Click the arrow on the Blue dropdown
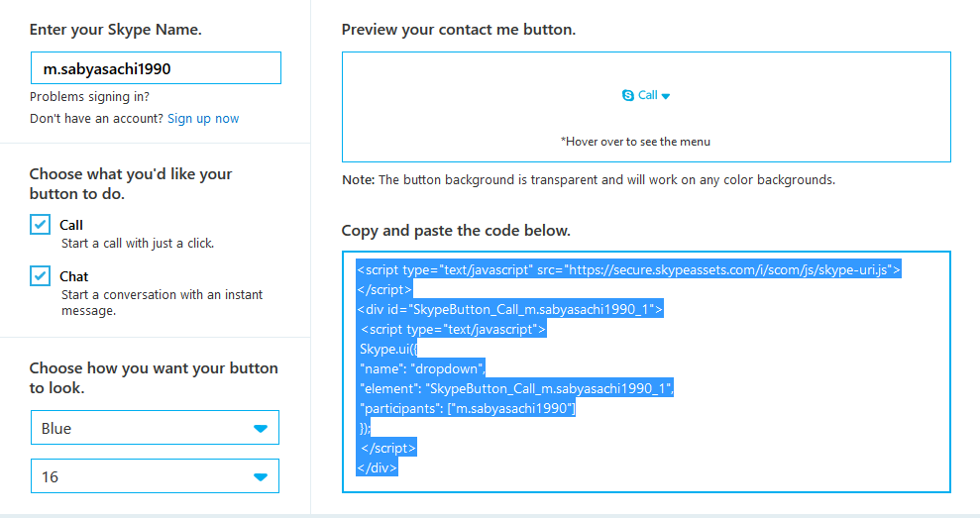Image resolution: width=980 pixels, height=518 pixels. [261, 428]
